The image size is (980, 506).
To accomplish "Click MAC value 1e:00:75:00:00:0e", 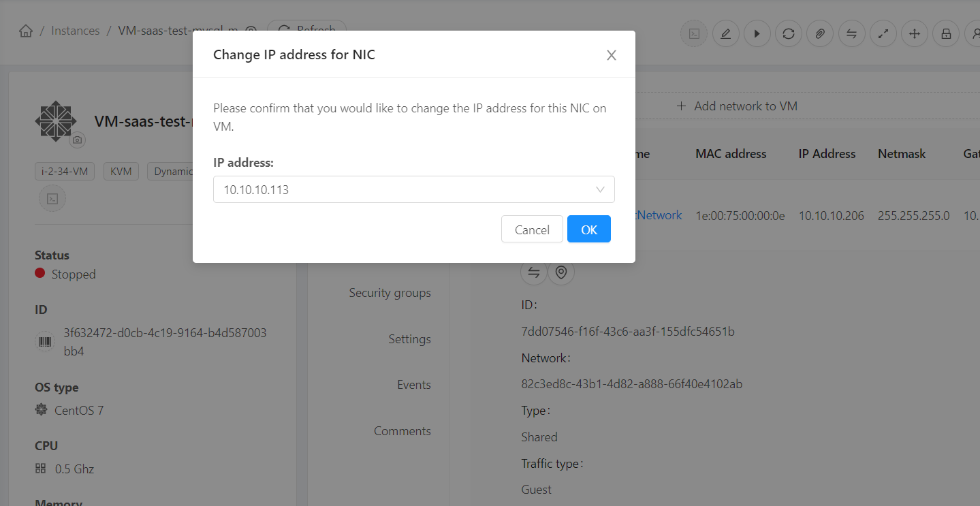I will [740, 216].
